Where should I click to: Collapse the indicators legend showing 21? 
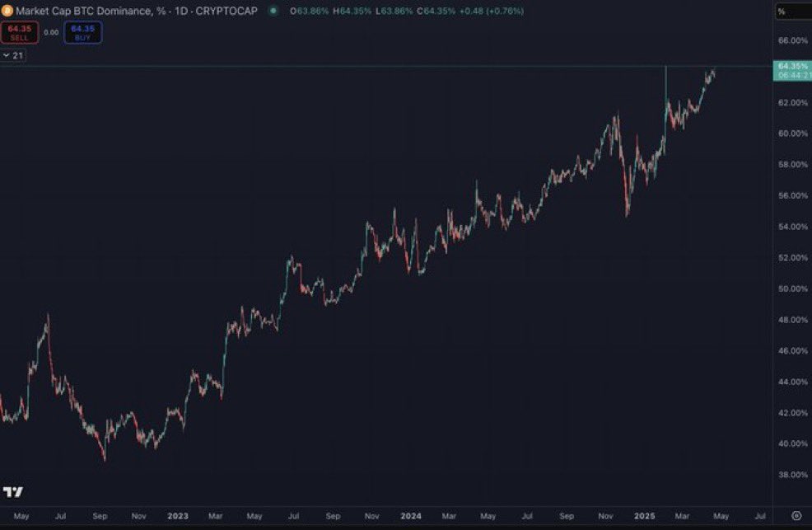click(x=12, y=55)
